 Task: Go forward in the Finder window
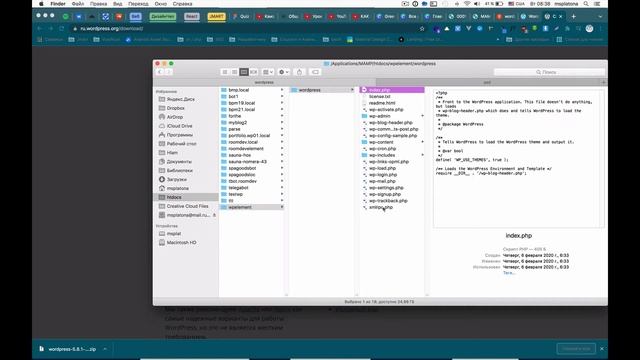pyautogui.click(x=168, y=72)
